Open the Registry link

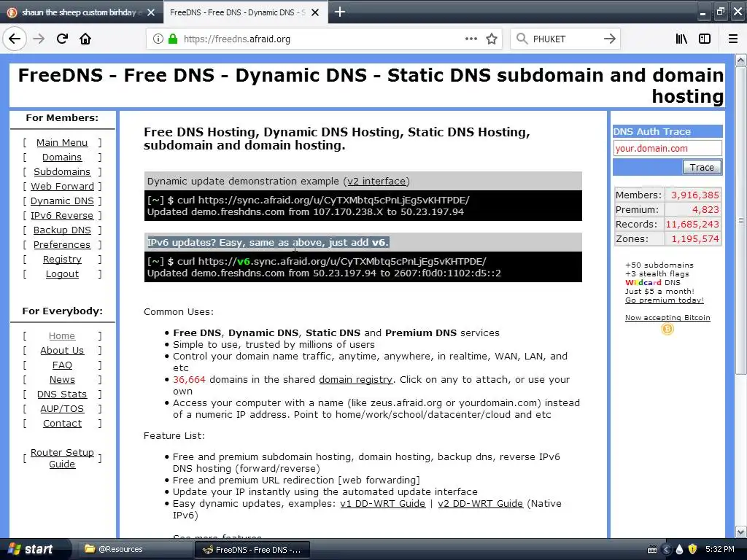click(x=62, y=259)
